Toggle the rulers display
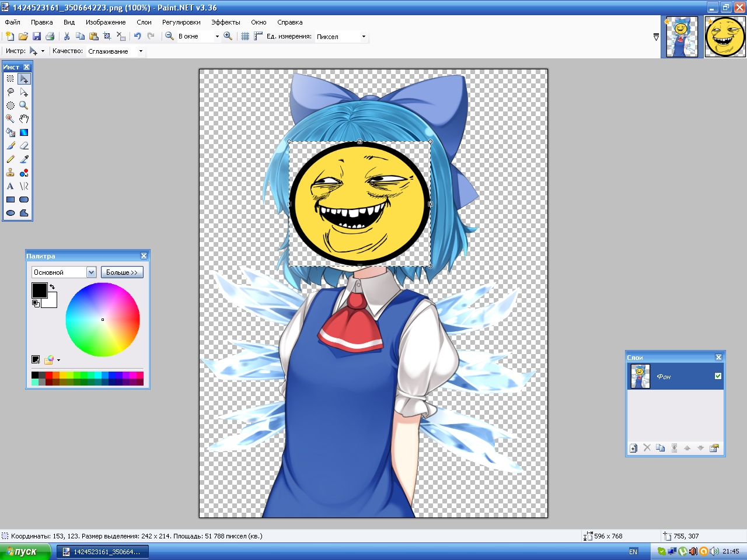Image resolution: width=747 pixels, height=560 pixels. coord(258,36)
